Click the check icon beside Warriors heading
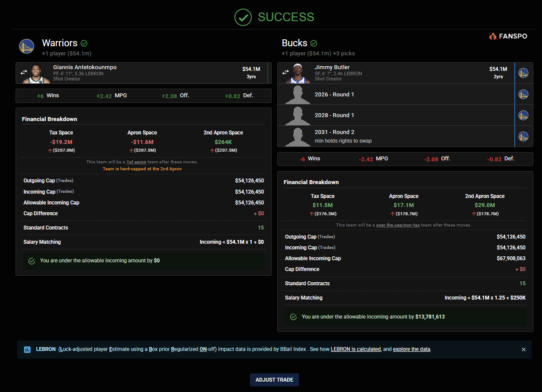Image resolution: width=542 pixels, height=392 pixels. click(84, 43)
